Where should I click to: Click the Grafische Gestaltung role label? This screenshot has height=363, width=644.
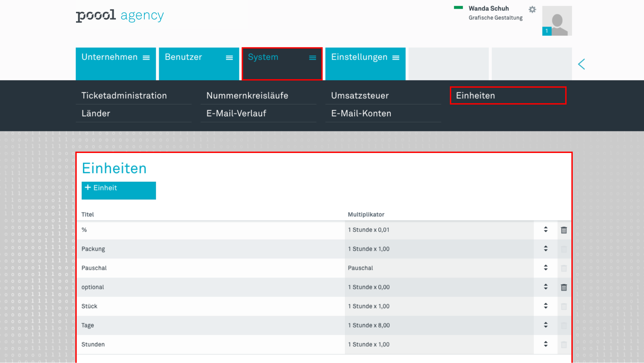(496, 18)
